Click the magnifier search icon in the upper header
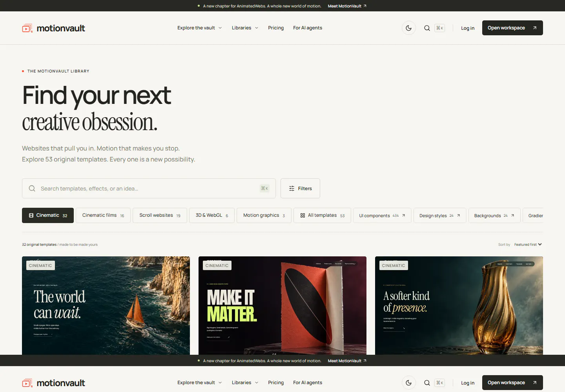Image resolution: width=565 pixels, height=392 pixels. click(427, 28)
